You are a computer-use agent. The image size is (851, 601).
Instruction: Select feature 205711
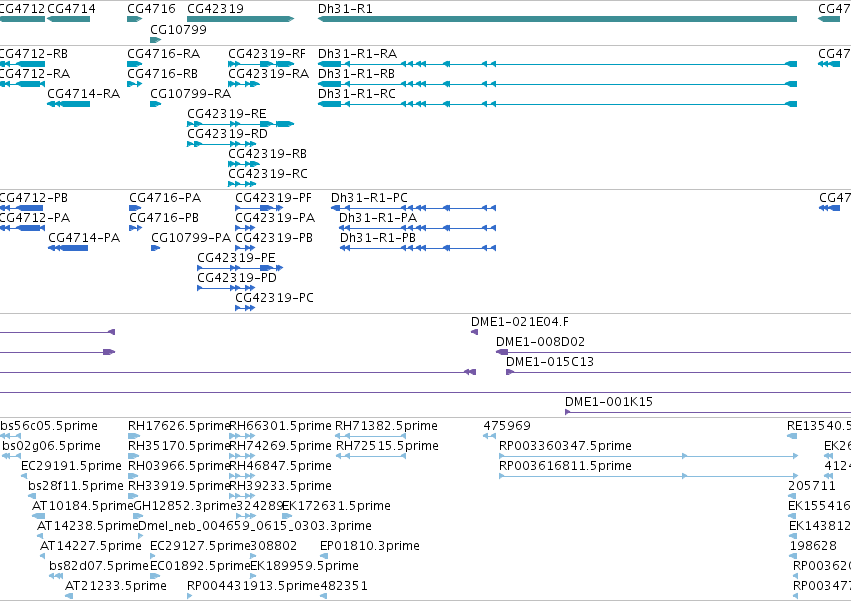(792, 496)
